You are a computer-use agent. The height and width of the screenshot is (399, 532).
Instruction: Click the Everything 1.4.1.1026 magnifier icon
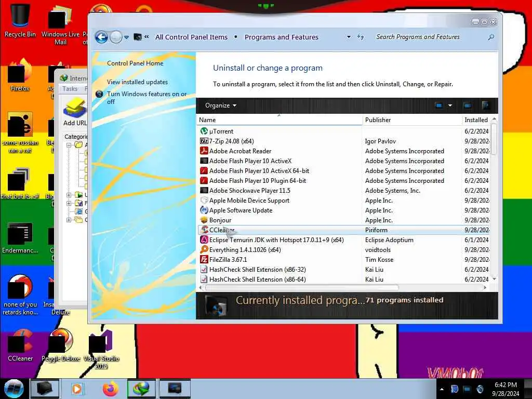point(204,249)
